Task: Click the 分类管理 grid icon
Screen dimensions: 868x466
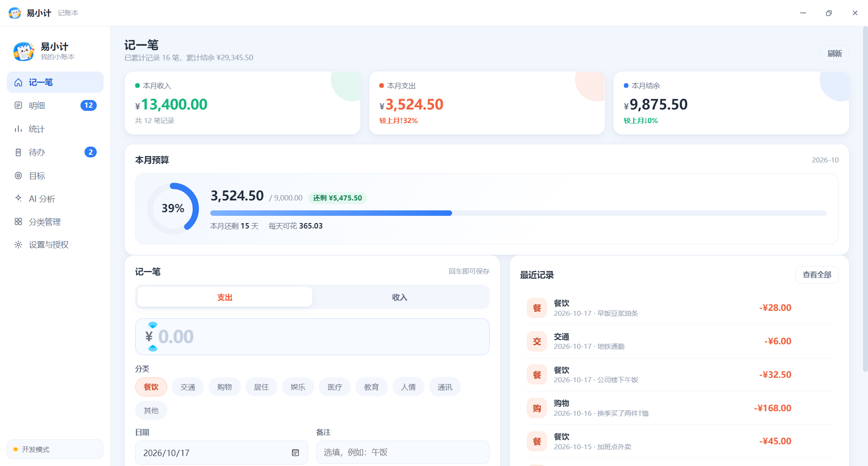Action: tap(18, 222)
